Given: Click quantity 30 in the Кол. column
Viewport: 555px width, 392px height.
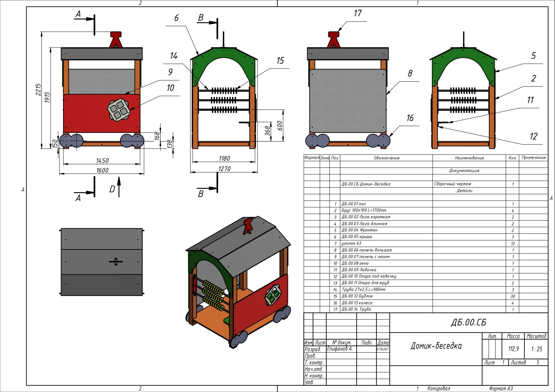Looking at the screenshot, I should coord(513,296).
